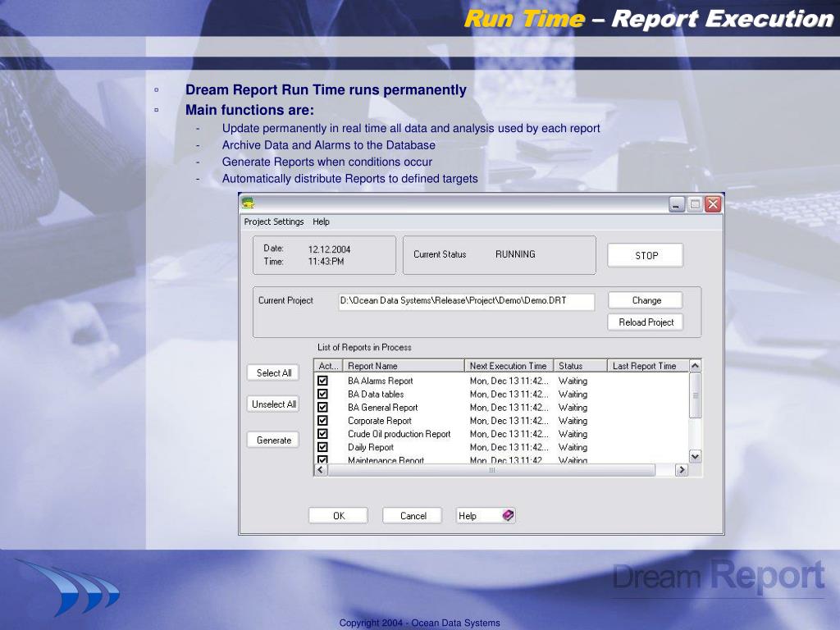840x630 pixels.
Task: Uncheck the BA General Report checkbox
Action: click(322, 408)
